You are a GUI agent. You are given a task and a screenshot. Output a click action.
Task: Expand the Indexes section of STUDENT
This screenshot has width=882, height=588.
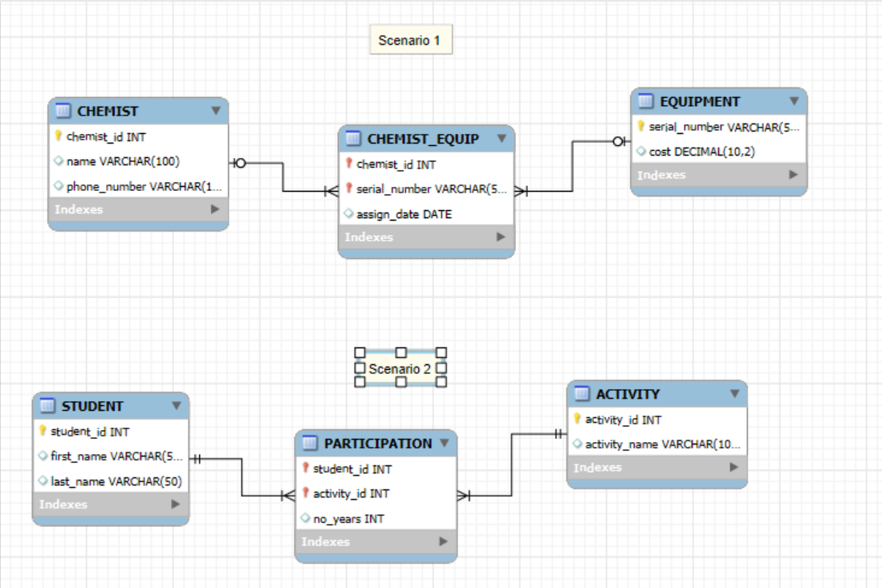coord(176,505)
